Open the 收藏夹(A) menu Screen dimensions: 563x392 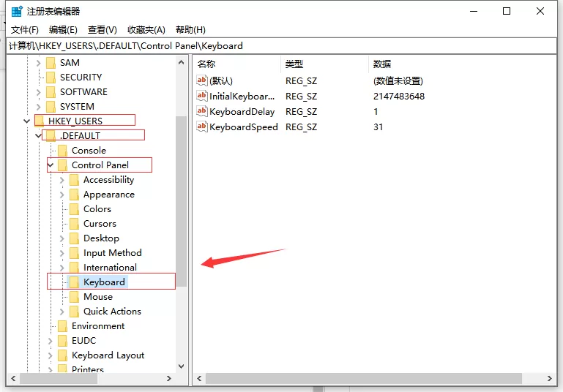(x=146, y=30)
